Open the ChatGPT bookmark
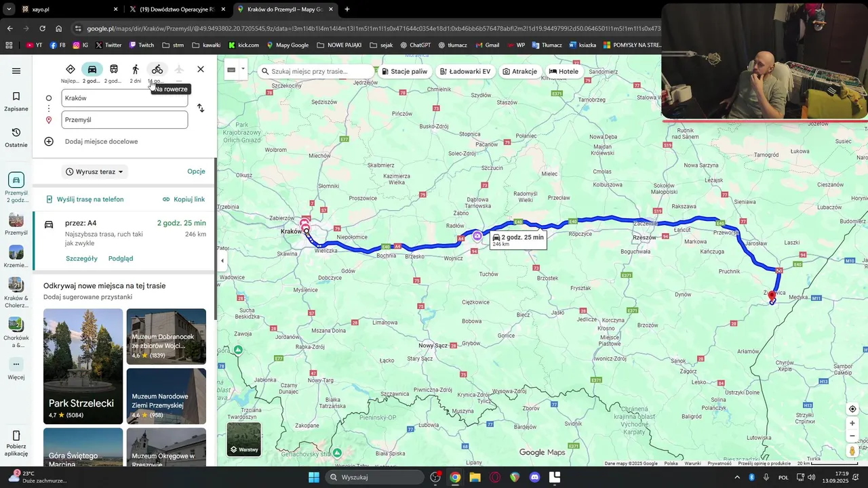 (415, 45)
